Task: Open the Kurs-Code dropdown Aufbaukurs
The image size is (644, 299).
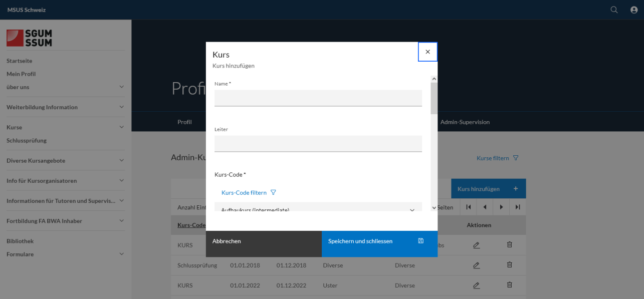Action: [x=318, y=207]
